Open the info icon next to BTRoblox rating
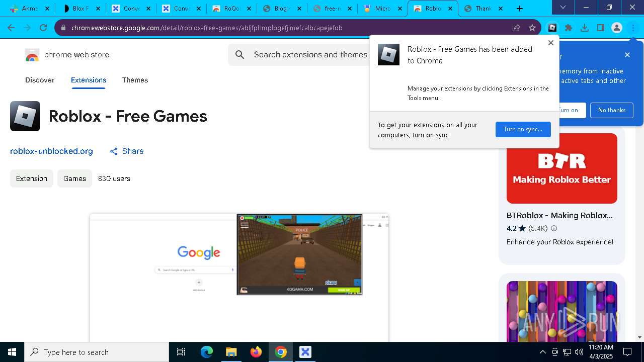The image size is (644, 362). click(554, 228)
